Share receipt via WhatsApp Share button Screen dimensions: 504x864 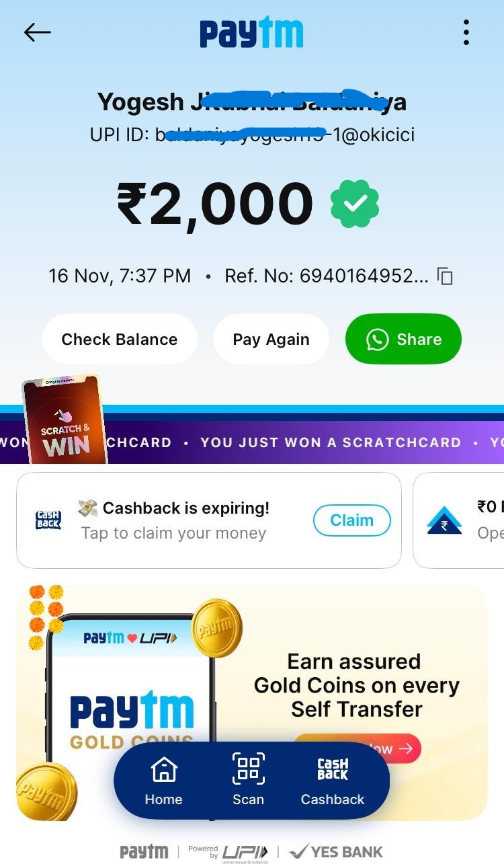tap(403, 339)
